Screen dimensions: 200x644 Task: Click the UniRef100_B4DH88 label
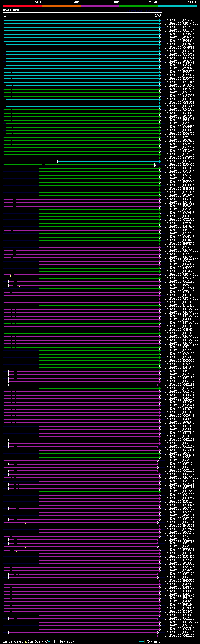pos(179,319)
